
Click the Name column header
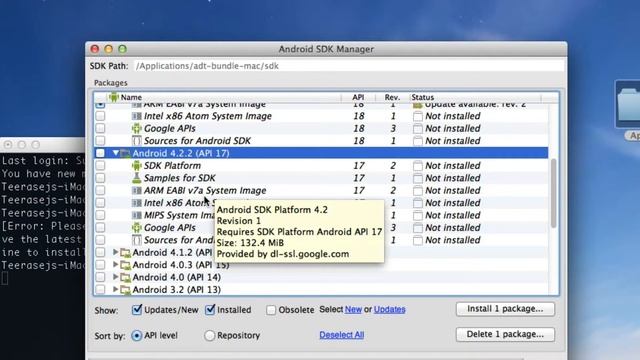223,97
